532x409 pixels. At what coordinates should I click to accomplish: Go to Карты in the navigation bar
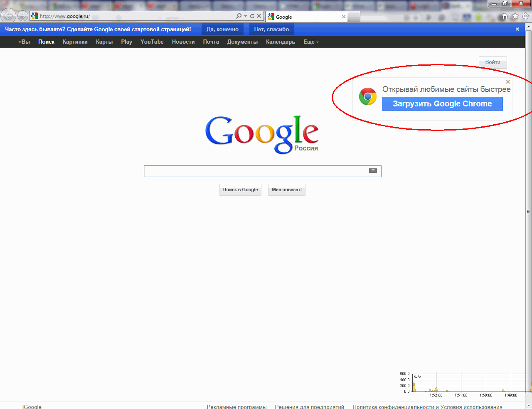[104, 42]
